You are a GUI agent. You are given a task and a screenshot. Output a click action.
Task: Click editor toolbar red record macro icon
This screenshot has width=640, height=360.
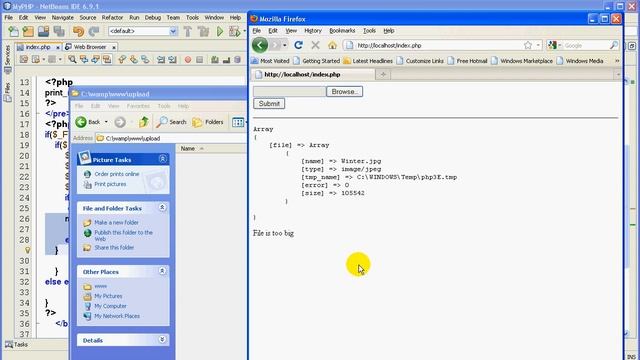[x=188, y=60]
